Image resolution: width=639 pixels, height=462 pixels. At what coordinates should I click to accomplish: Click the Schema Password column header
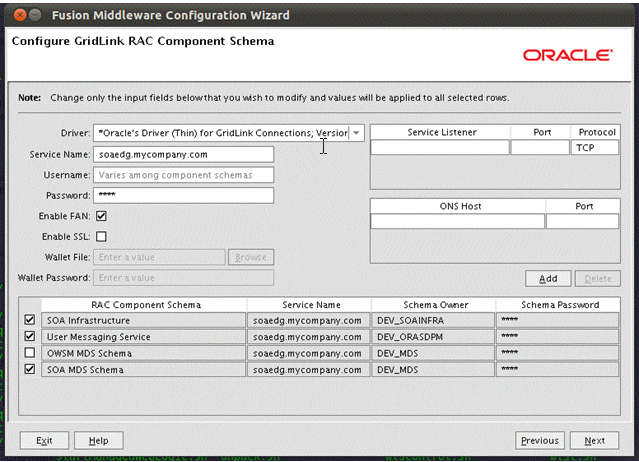pos(560,305)
